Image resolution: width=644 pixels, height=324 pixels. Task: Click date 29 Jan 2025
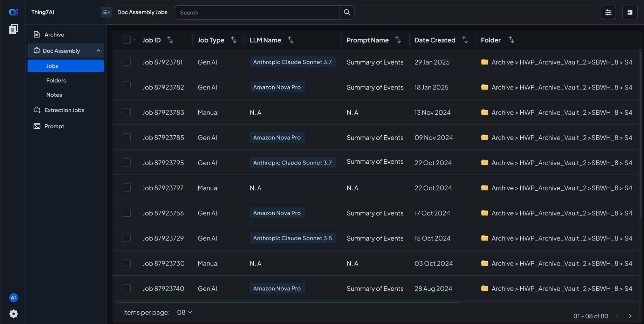(432, 62)
